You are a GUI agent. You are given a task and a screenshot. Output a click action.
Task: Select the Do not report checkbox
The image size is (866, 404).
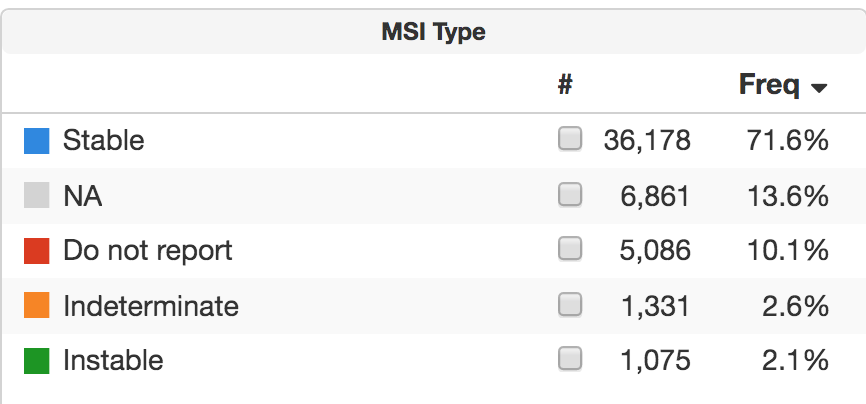[x=570, y=249]
